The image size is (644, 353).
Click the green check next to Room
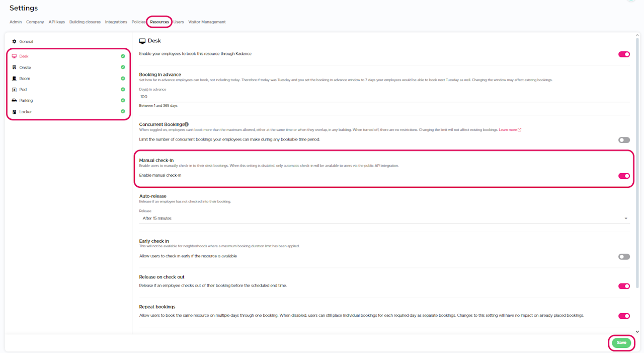click(x=123, y=79)
